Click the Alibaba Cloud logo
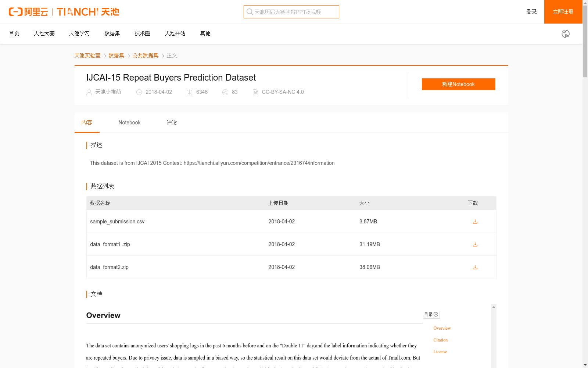The image size is (588, 368). pyautogui.click(x=28, y=12)
